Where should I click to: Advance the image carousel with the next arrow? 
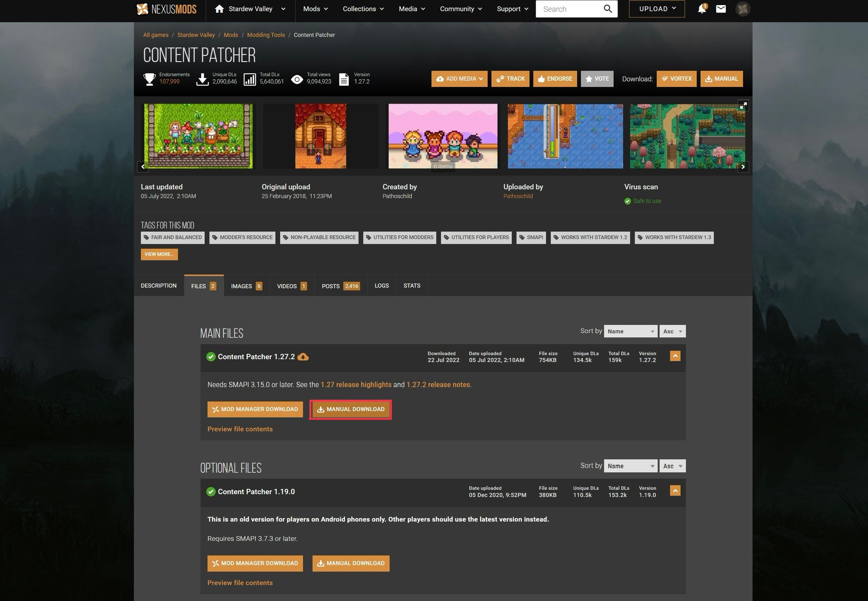[x=743, y=166]
